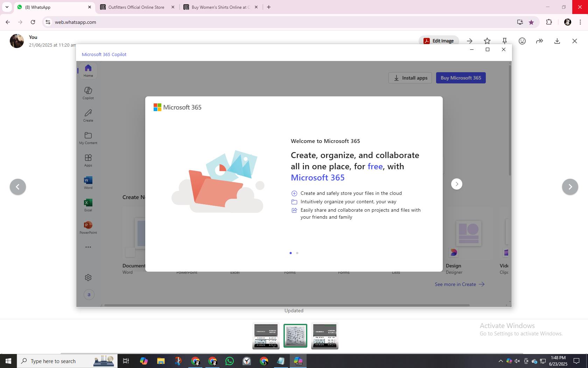Launch Word from the sidebar
The height and width of the screenshot is (368, 588).
[88, 183]
